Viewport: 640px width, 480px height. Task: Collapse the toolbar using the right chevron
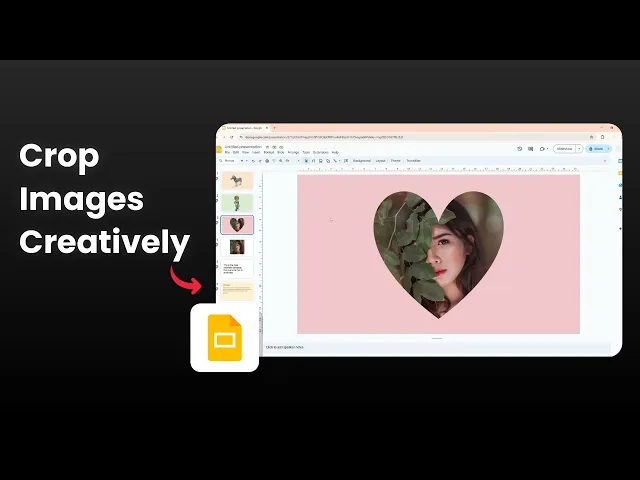[x=605, y=161]
